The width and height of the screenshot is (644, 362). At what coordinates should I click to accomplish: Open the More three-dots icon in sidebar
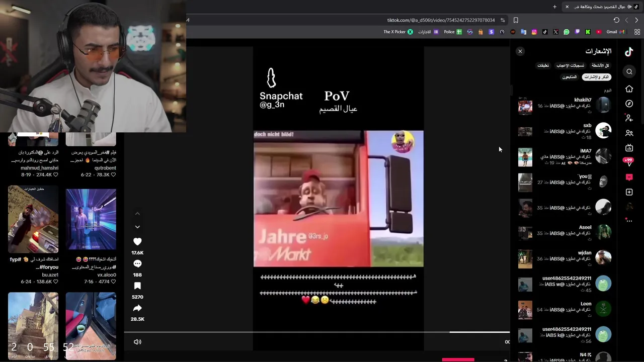click(x=629, y=220)
